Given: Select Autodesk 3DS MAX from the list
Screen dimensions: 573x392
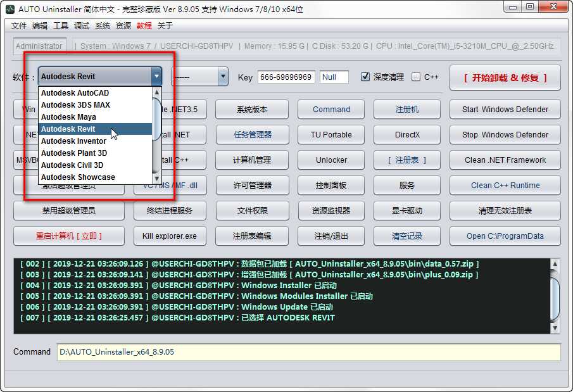Looking at the screenshot, I should (x=95, y=105).
